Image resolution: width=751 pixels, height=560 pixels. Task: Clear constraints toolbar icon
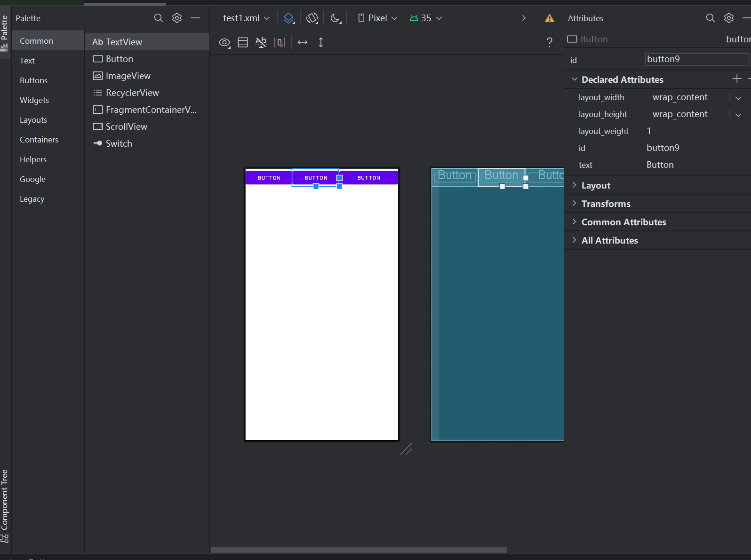[280, 42]
